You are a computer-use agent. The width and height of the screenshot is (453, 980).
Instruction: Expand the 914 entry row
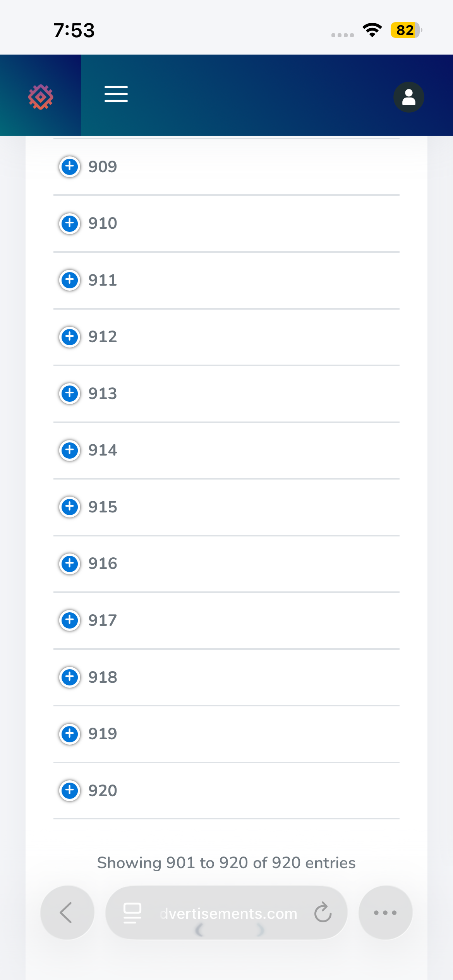70,450
